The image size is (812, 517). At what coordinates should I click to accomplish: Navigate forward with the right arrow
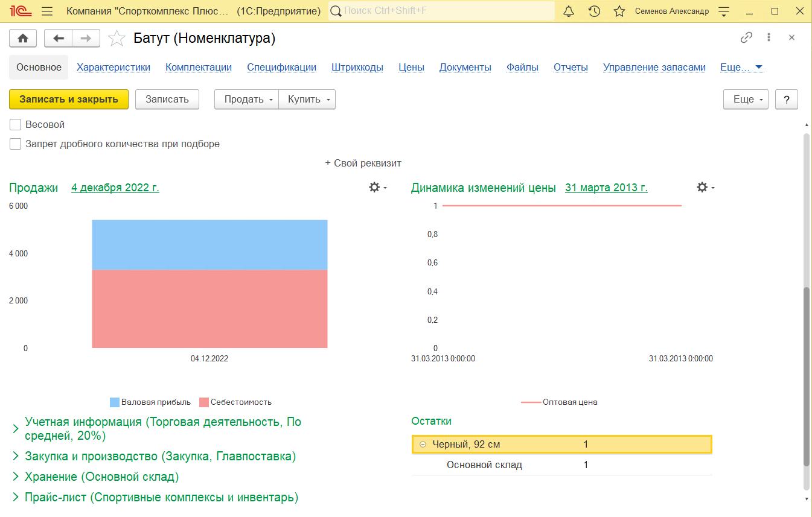pyautogui.click(x=86, y=38)
